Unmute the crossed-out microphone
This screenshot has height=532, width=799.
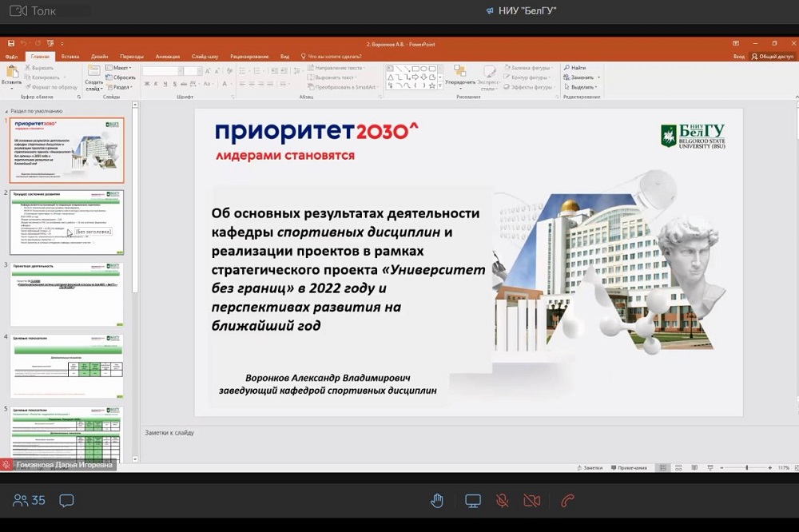click(503, 501)
